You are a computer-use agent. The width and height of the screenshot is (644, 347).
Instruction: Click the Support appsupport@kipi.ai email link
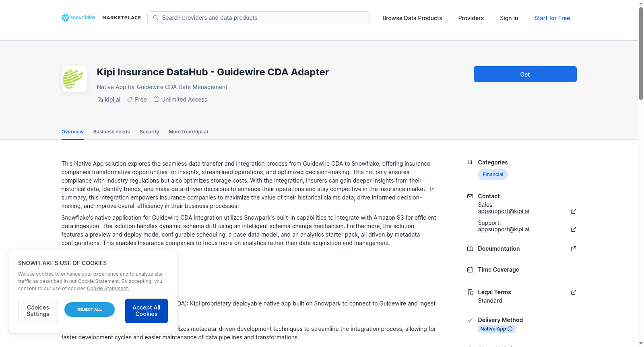click(504, 229)
